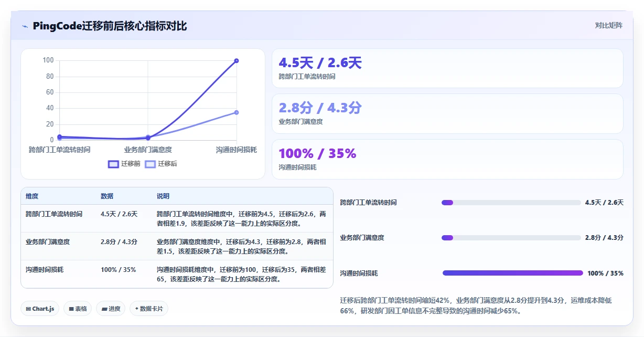Click the 迁移前 legend color box

(113, 164)
